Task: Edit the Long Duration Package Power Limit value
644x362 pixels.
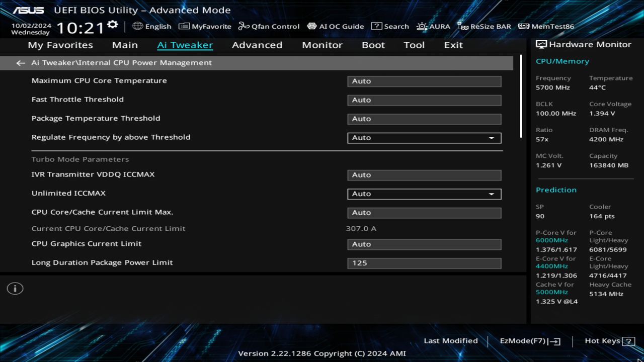Action: (424, 262)
